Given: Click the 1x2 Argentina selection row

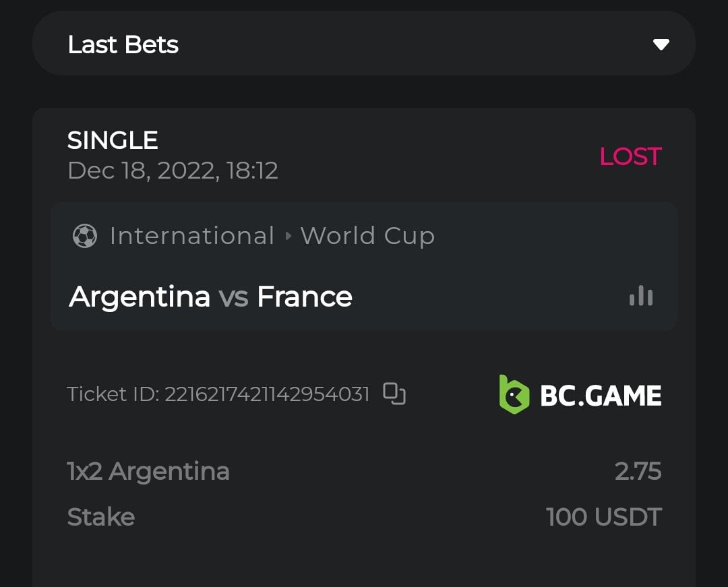Looking at the screenshot, I should click(x=148, y=471).
